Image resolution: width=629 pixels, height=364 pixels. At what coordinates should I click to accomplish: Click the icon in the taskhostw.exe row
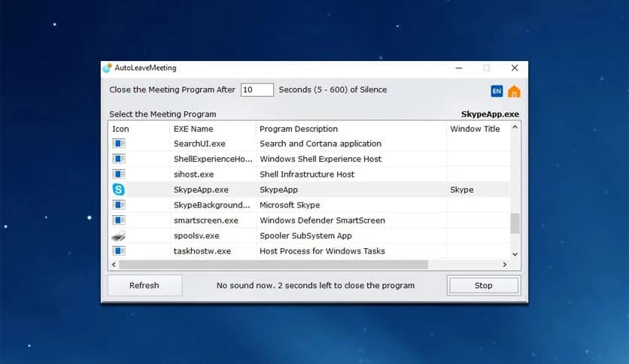point(119,251)
